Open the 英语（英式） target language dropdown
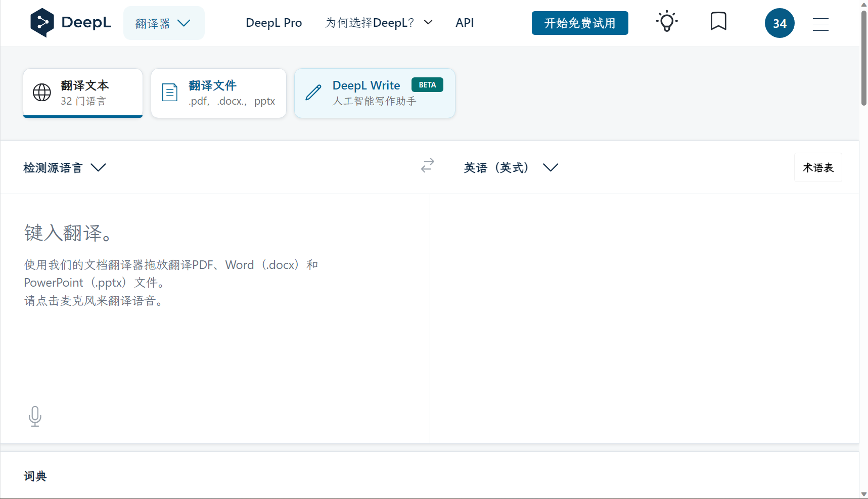 click(511, 167)
